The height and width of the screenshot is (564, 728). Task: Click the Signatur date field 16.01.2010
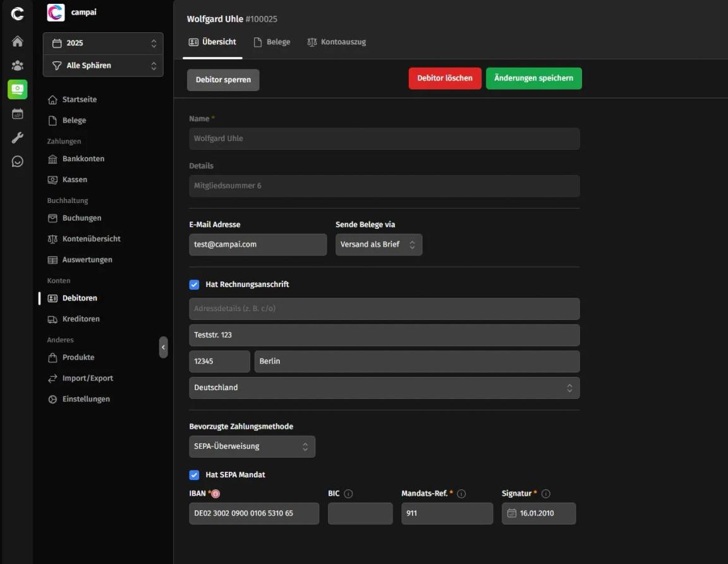click(x=538, y=513)
